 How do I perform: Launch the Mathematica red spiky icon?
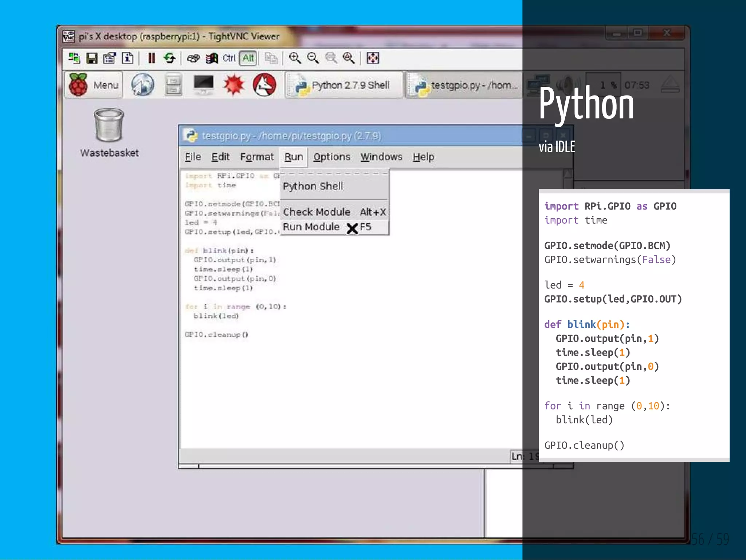(234, 85)
